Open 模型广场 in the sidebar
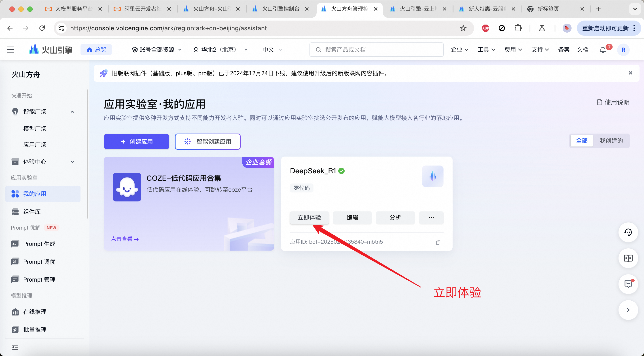The image size is (644, 356). pos(35,129)
